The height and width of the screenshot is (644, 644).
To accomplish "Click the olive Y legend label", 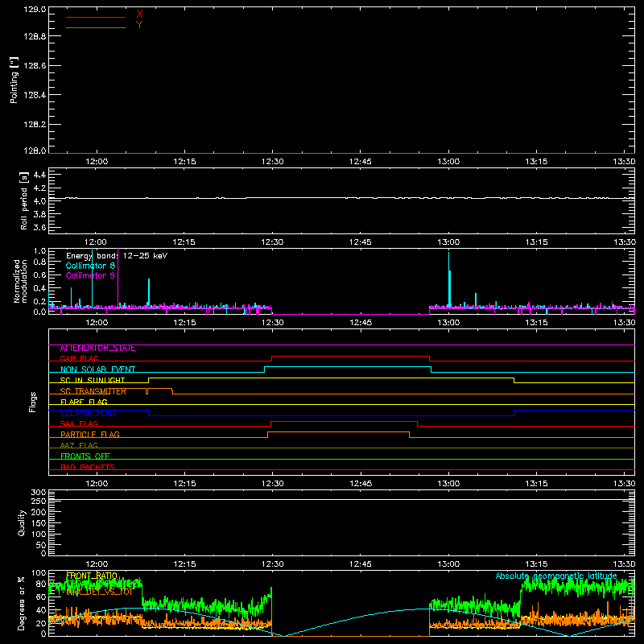I will pos(139,25).
